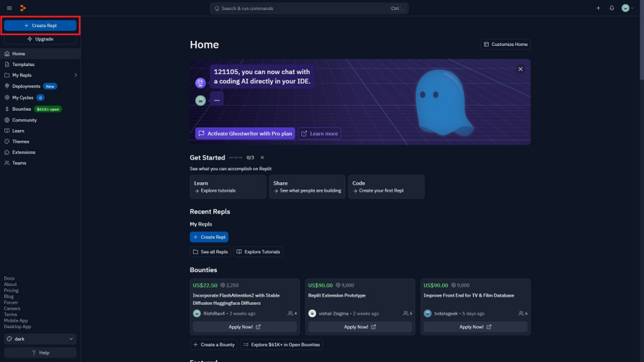Open the Forum footer link
The width and height of the screenshot is (644, 362).
(x=11, y=302)
